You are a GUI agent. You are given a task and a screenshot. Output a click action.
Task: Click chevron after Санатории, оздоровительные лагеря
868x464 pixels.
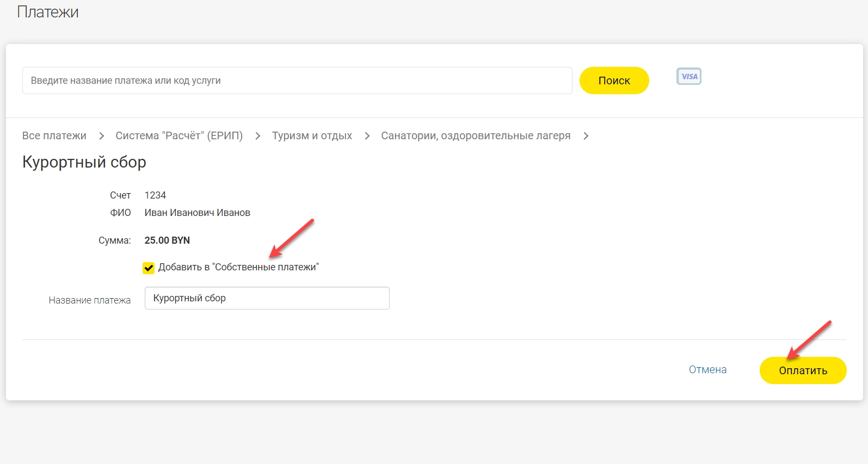(x=586, y=136)
